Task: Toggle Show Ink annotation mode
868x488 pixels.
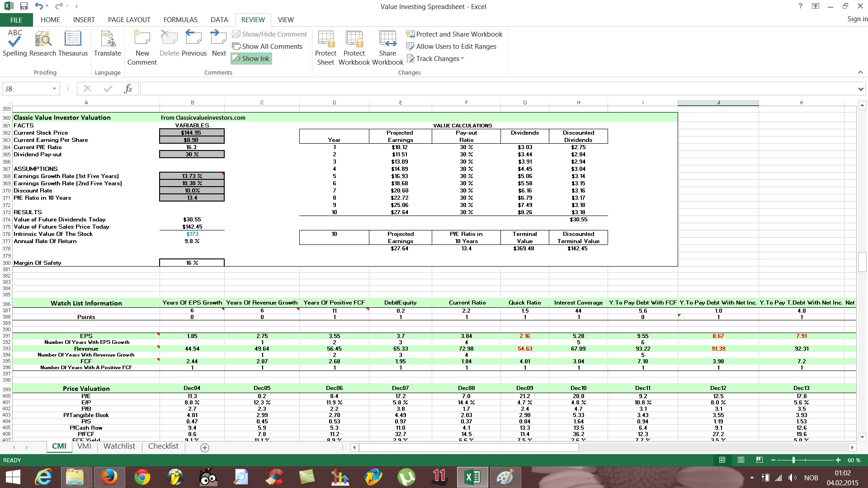Action: tap(252, 58)
